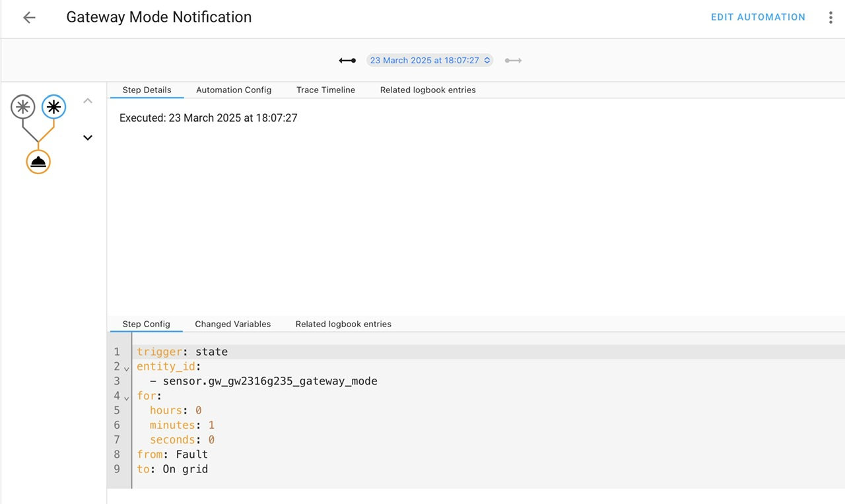Open lower Related logbook entries tab

[x=343, y=324]
